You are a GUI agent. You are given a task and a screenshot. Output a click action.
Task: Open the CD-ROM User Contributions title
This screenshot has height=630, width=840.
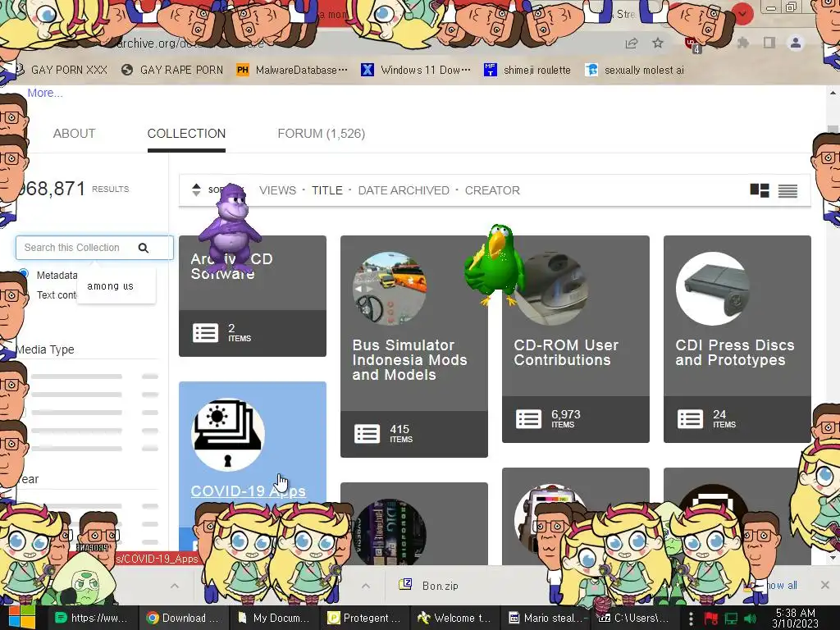click(x=566, y=352)
